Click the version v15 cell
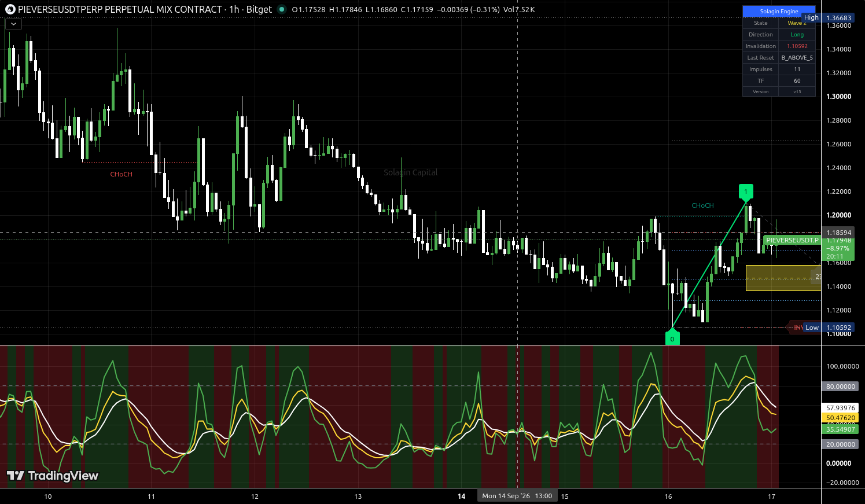The height and width of the screenshot is (504, 865). 797,91
